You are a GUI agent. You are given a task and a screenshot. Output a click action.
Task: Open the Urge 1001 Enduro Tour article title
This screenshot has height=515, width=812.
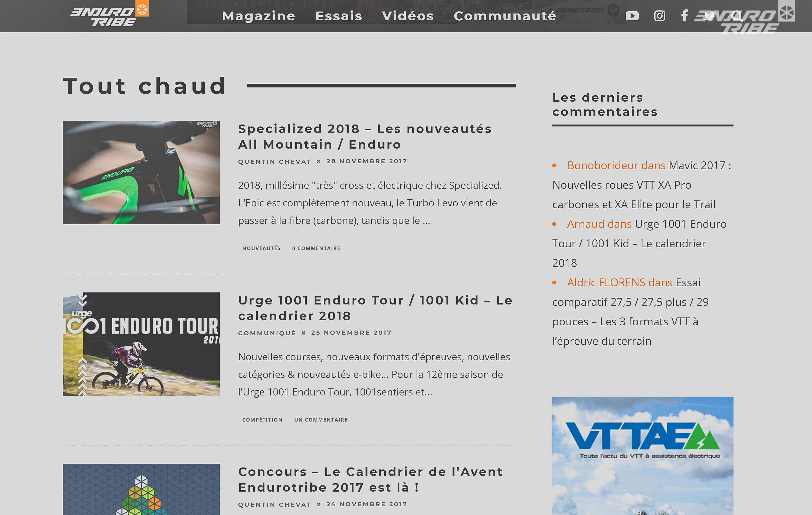click(x=375, y=308)
